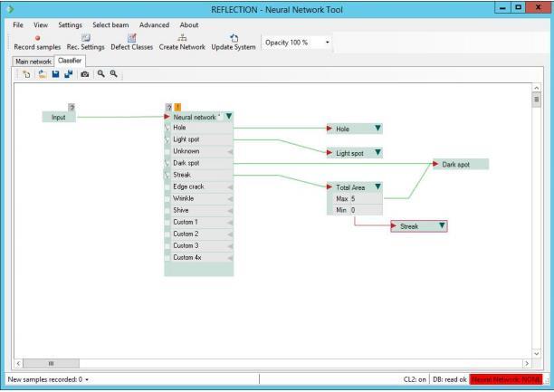Expand the Light spot output node triangle
The height and width of the screenshot is (392, 554).
(377, 152)
